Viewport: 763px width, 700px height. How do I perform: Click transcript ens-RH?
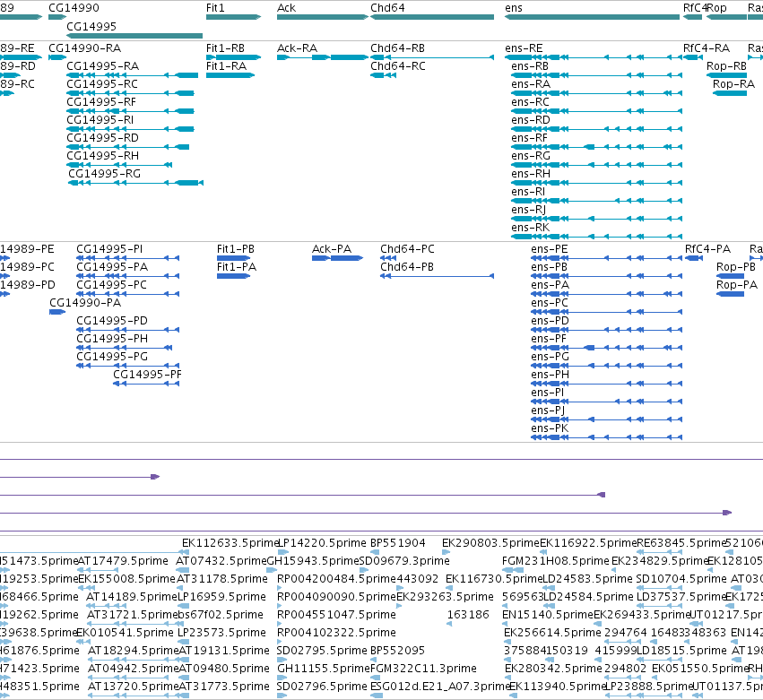[x=531, y=174]
